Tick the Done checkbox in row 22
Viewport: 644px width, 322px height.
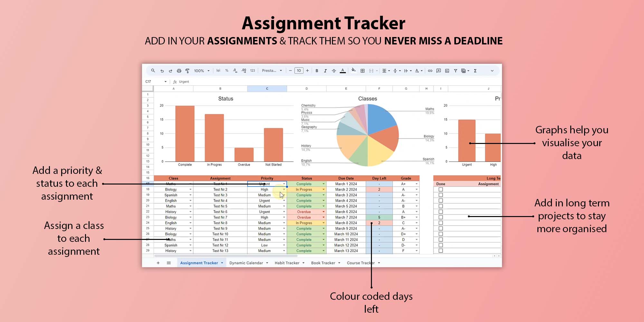(441, 212)
